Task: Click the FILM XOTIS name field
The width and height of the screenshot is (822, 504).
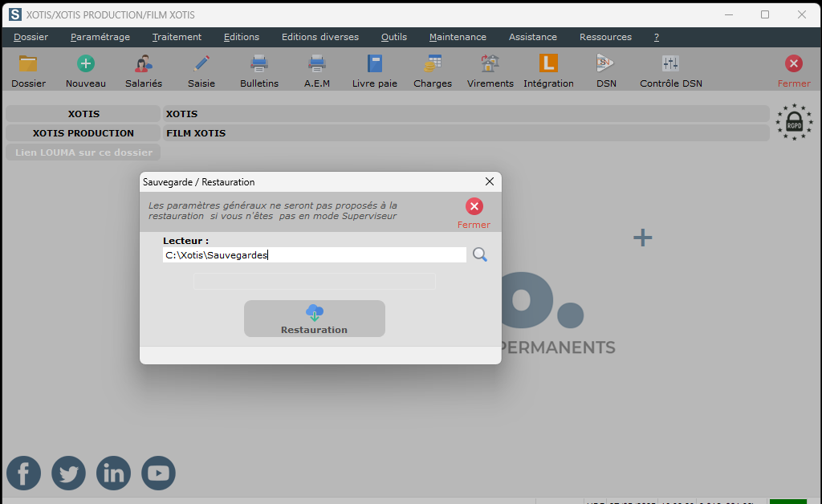Action: pos(466,133)
